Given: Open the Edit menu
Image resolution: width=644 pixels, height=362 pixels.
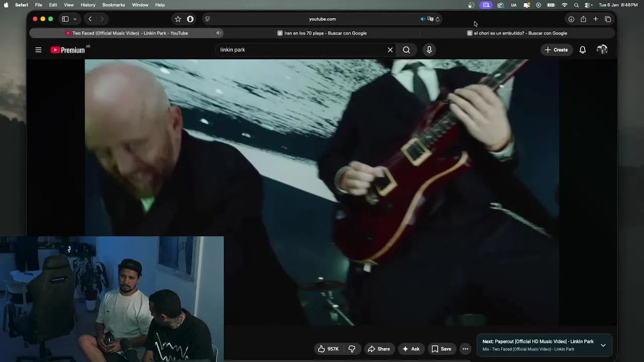Looking at the screenshot, I should point(53,5).
